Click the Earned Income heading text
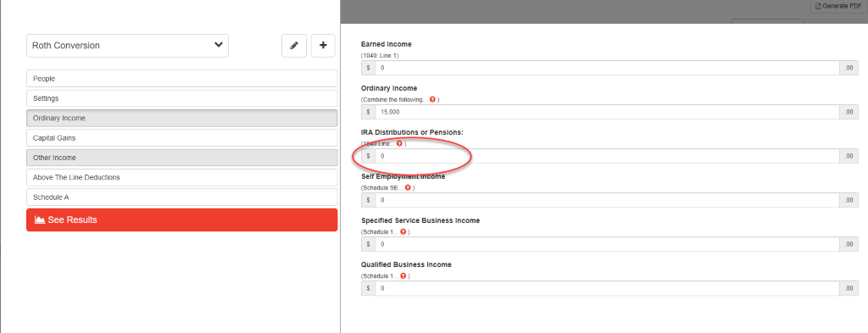This screenshot has height=333, width=868. pyautogui.click(x=386, y=44)
